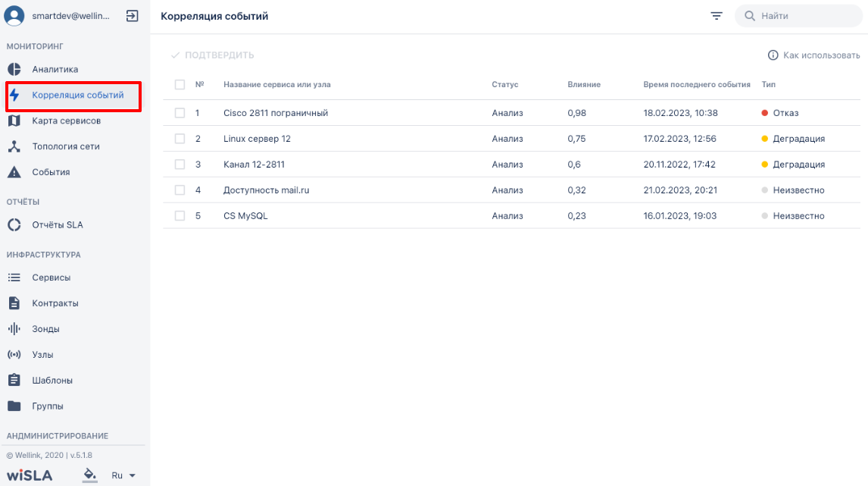
Task: Click grey Неизвестно dot in CS MySQL row
Action: [764, 215]
